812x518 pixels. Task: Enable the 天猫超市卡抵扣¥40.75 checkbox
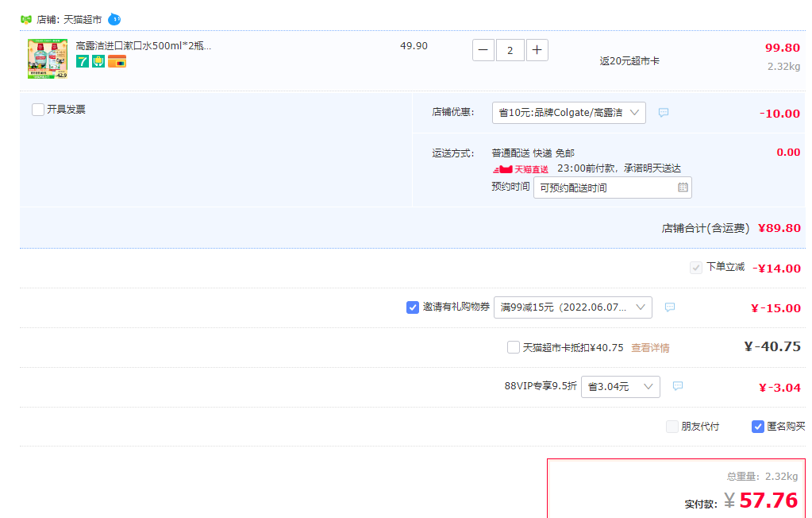tap(514, 347)
